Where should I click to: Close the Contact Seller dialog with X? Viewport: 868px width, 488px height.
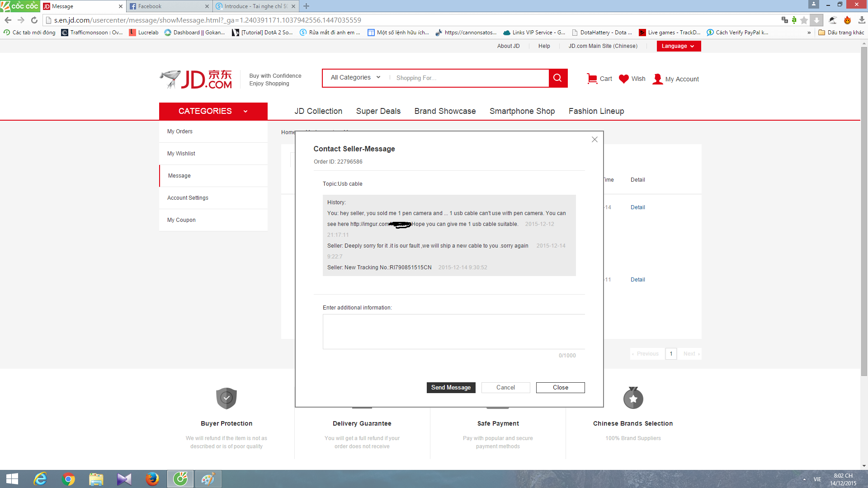594,140
